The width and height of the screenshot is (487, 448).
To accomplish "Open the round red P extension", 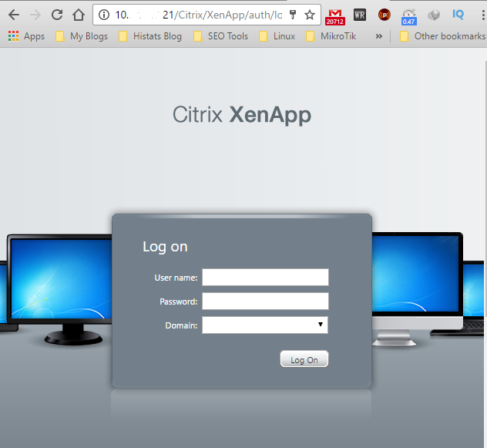I will [x=385, y=15].
